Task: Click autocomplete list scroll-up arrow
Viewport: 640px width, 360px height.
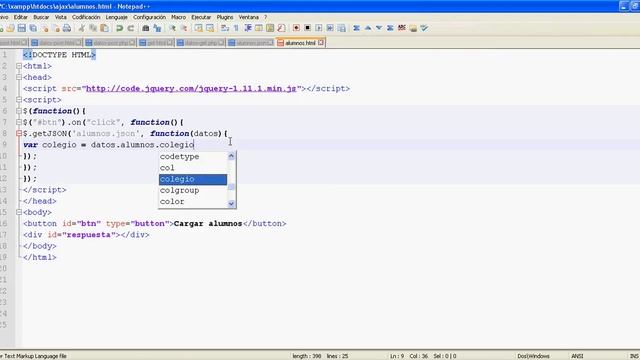Action: coord(231,156)
